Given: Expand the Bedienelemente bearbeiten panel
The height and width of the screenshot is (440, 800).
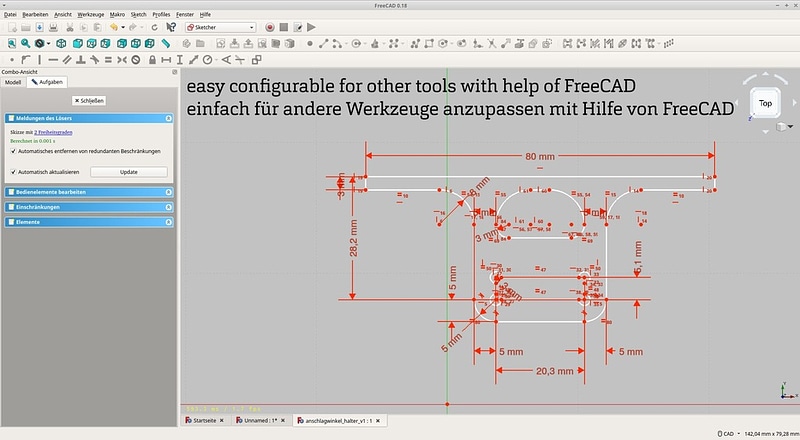Looking at the screenshot, I should [x=168, y=192].
